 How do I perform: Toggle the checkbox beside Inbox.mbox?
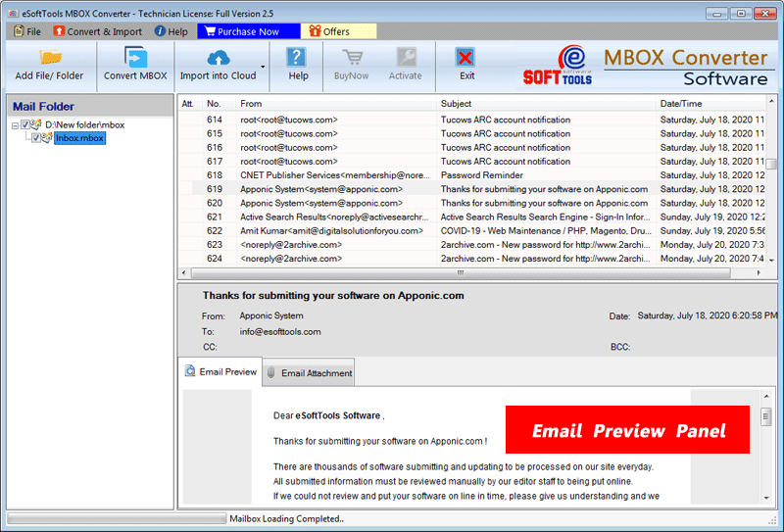tap(36, 138)
